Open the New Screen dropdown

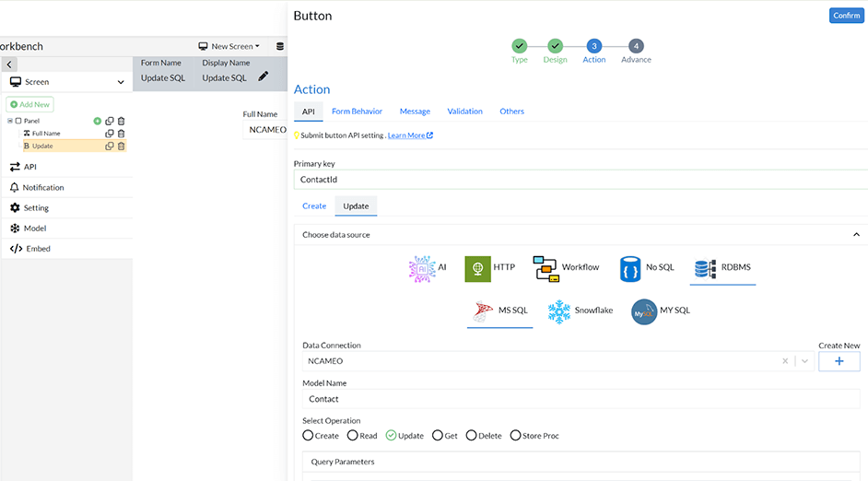pyautogui.click(x=229, y=46)
